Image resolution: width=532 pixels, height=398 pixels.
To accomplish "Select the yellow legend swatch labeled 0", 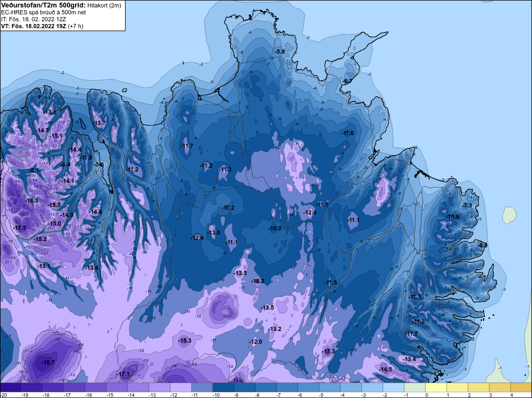I will 436,388.
